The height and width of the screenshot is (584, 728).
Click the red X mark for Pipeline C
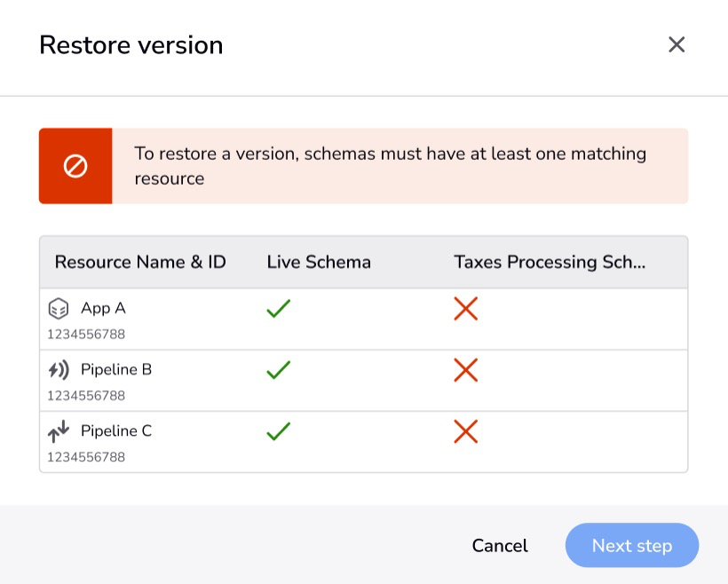point(466,431)
